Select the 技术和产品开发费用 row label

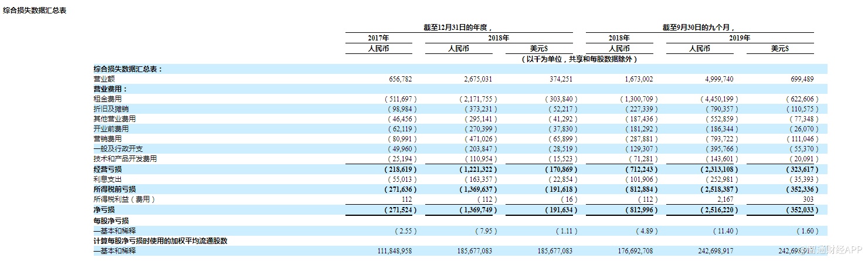point(125,158)
